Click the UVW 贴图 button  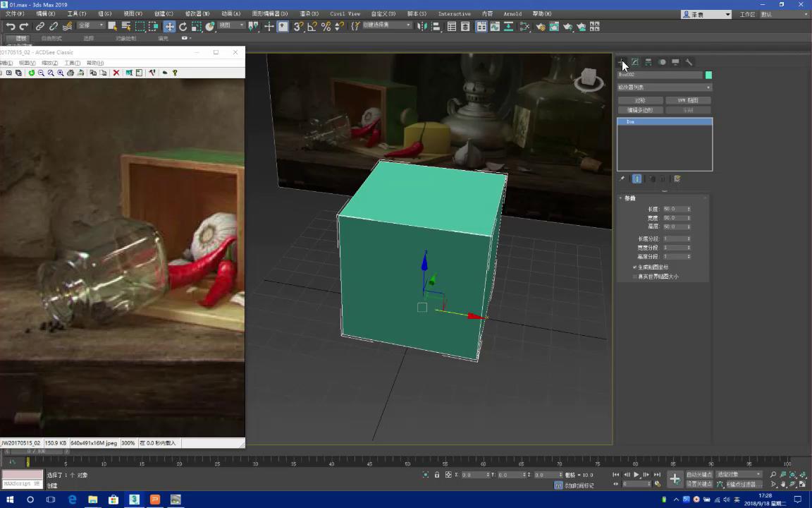689,99
